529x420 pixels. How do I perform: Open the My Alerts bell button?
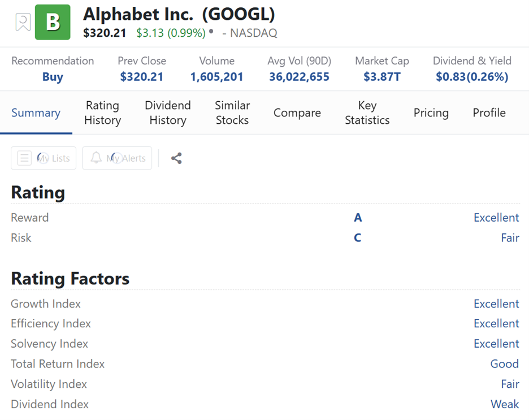tap(117, 158)
